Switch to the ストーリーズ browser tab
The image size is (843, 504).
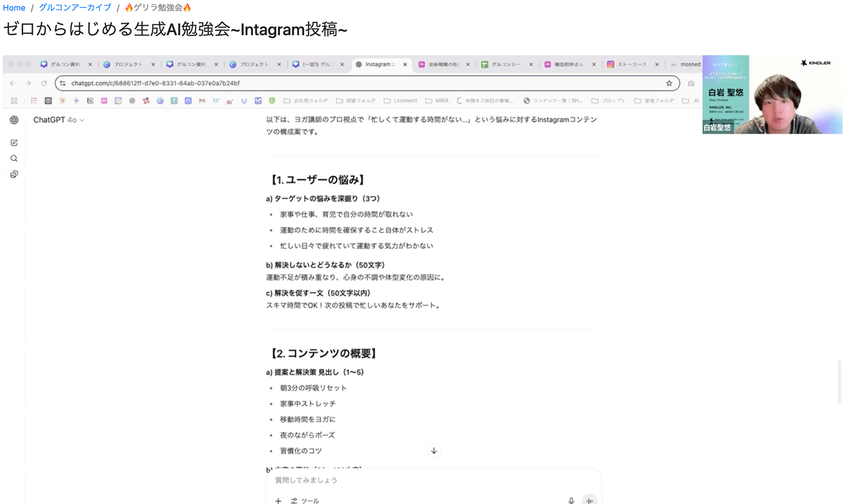(633, 63)
